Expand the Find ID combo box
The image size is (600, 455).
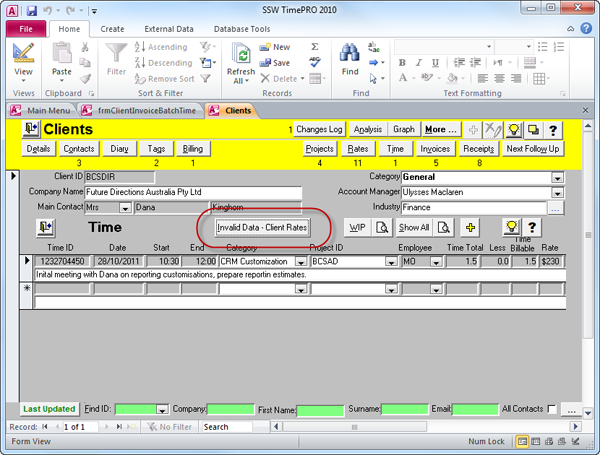[163, 409]
